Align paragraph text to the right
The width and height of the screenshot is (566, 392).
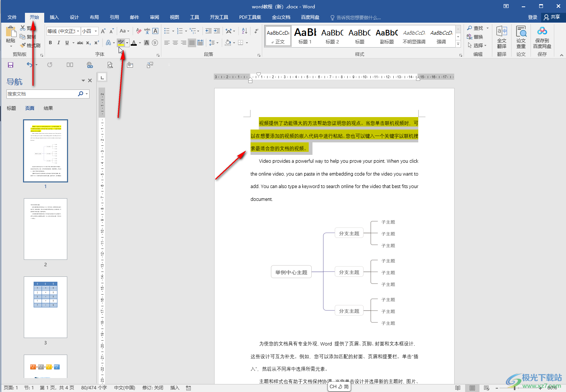(x=184, y=43)
